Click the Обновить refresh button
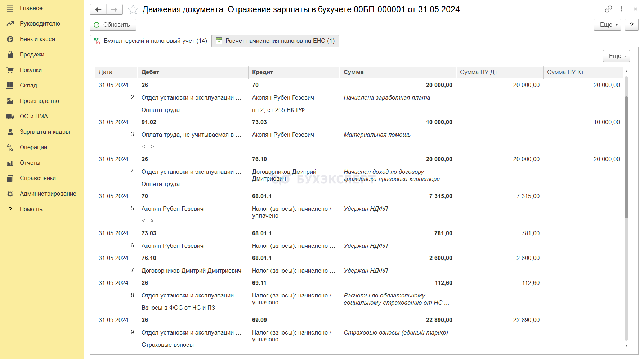The image size is (644, 359). click(x=113, y=25)
